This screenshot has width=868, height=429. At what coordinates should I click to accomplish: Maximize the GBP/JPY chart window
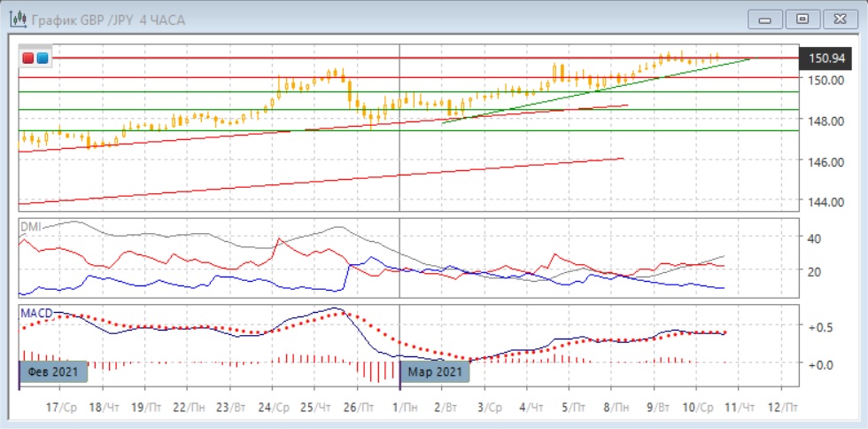click(x=802, y=19)
